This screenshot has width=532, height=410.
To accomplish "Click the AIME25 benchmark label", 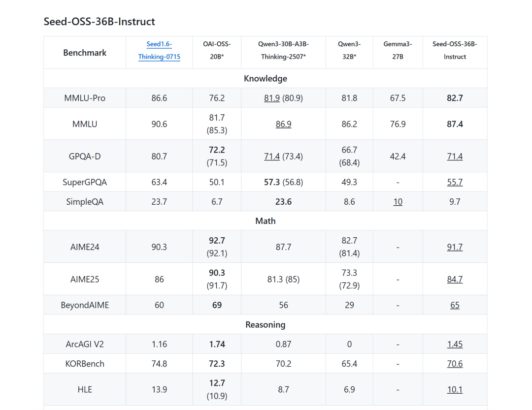I will tap(85, 279).
